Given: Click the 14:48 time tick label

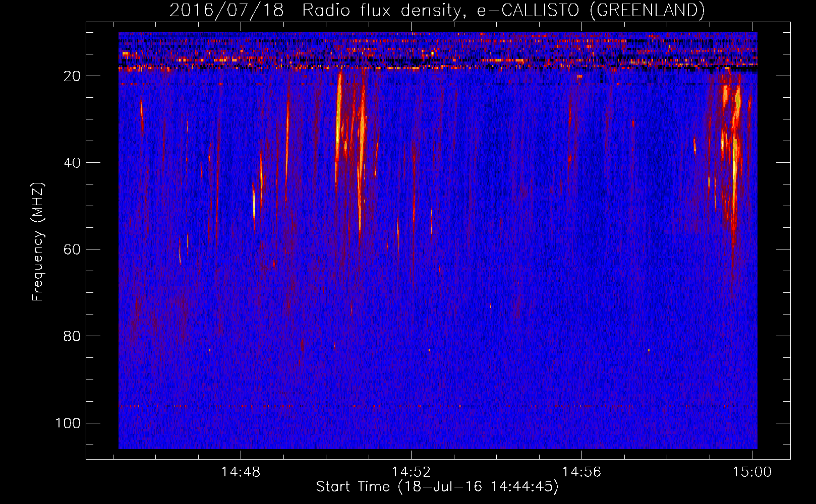Looking at the screenshot, I should click(x=241, y=472).
